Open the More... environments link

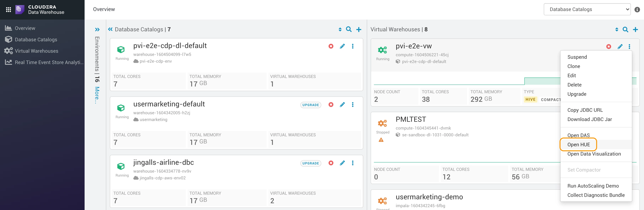(x=97, y=95)
